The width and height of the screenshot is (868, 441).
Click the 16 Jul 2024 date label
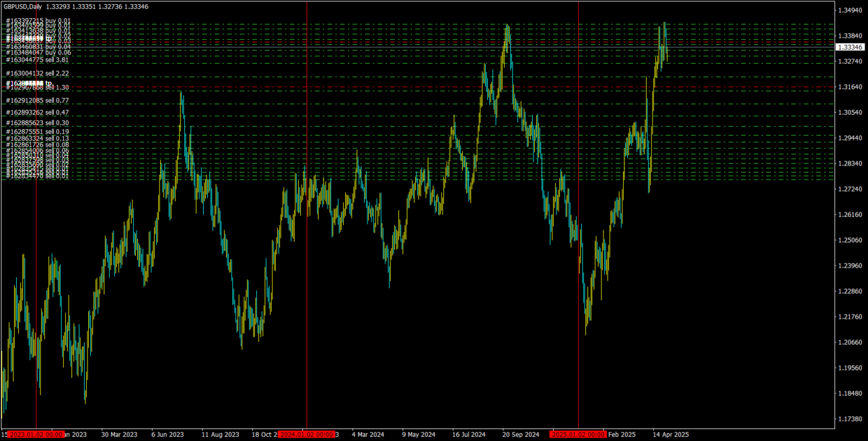click(469, 435)
